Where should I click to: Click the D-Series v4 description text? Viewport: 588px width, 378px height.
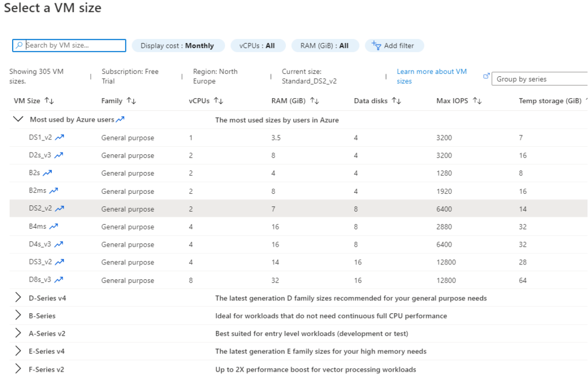click(x=351, y=298)
